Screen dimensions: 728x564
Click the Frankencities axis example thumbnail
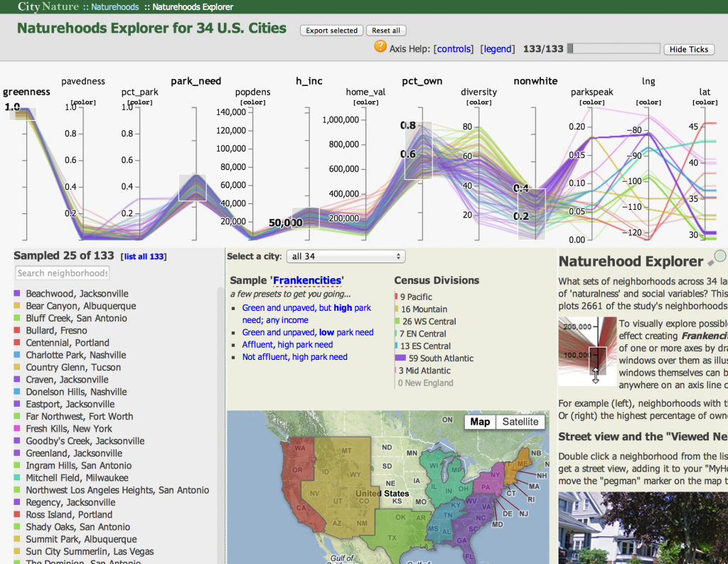[x=588, y=351]
